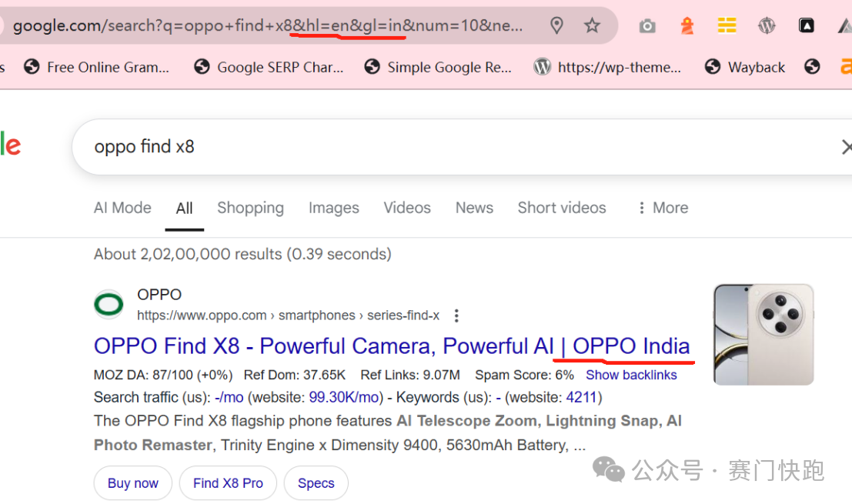Click the Find X8 Pro sitelink chip

[x=229, y=482]
